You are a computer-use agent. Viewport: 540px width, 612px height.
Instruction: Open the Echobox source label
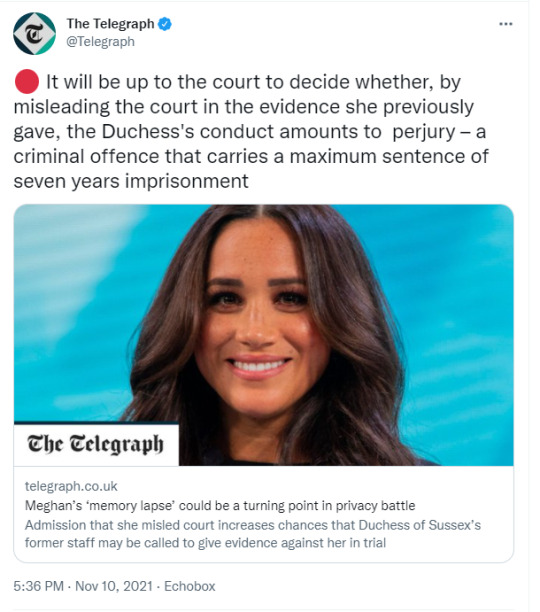click(190, 586)
